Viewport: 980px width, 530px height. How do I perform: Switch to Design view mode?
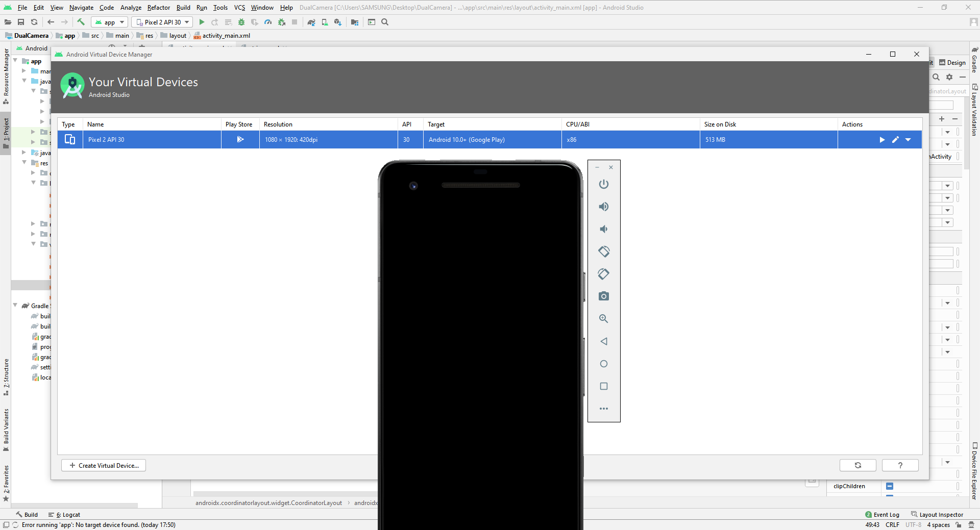pos(952,63)
